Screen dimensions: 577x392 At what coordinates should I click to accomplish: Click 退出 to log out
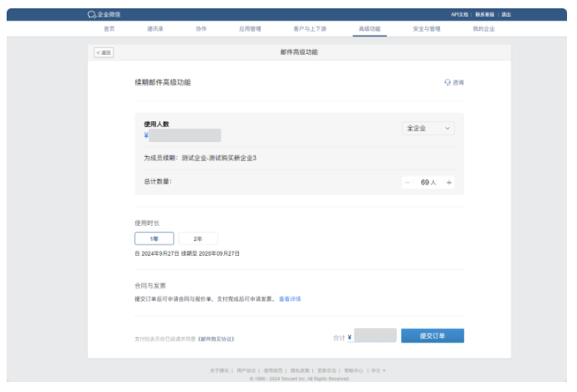506,15
